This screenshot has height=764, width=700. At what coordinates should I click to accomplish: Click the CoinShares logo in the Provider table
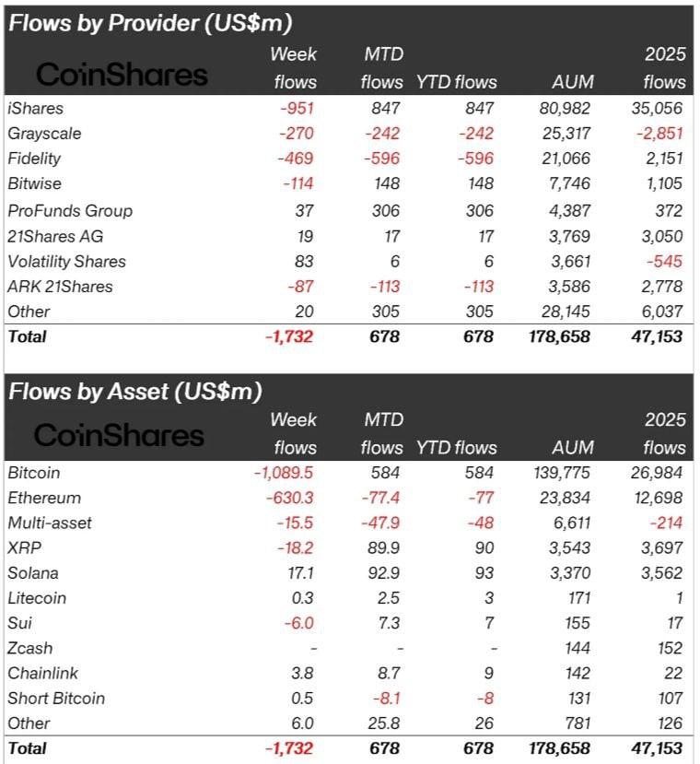(x=122, y=75)
